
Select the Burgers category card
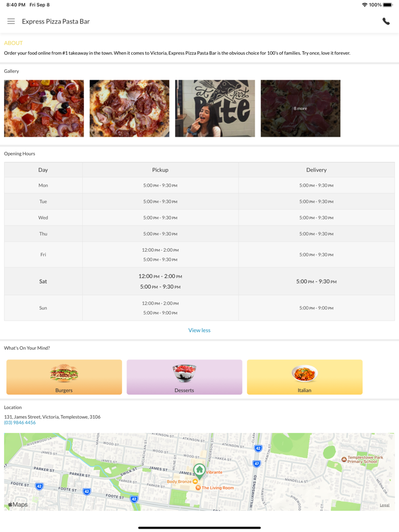point(64,377)
